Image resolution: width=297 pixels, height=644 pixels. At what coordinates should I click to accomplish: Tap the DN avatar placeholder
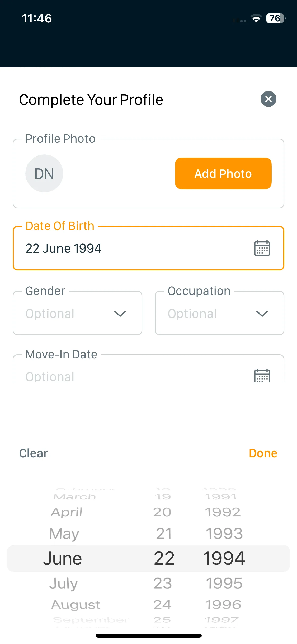(44, 173)
